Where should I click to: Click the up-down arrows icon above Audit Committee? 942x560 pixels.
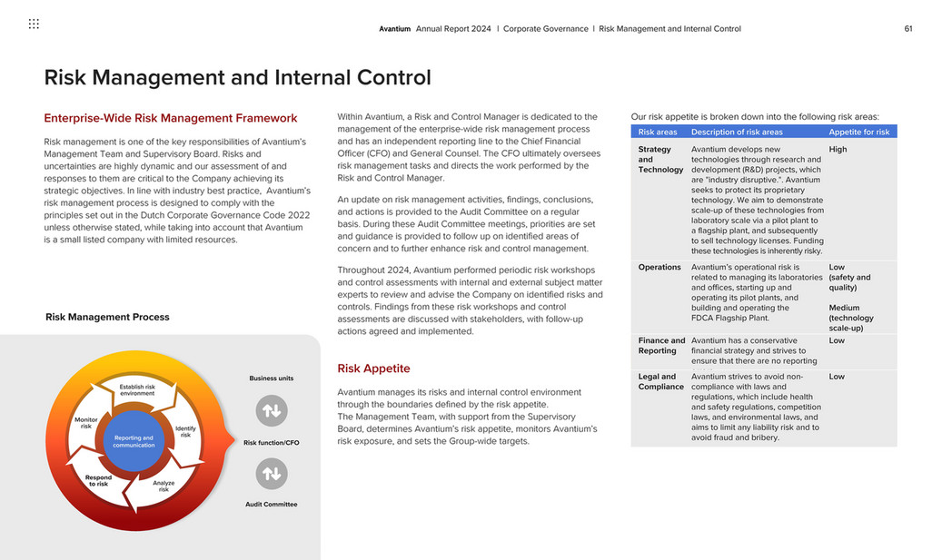pos(272,474)
